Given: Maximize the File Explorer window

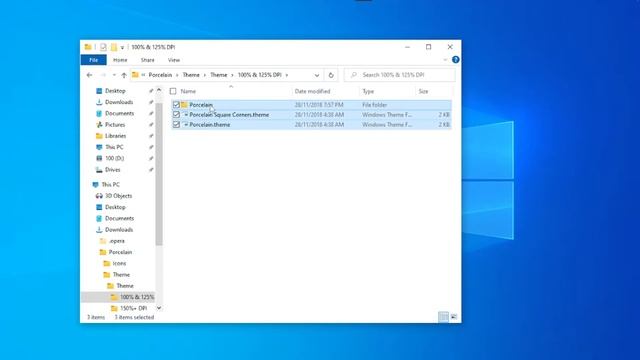Looking at the screenshot, I should point(429,47).
